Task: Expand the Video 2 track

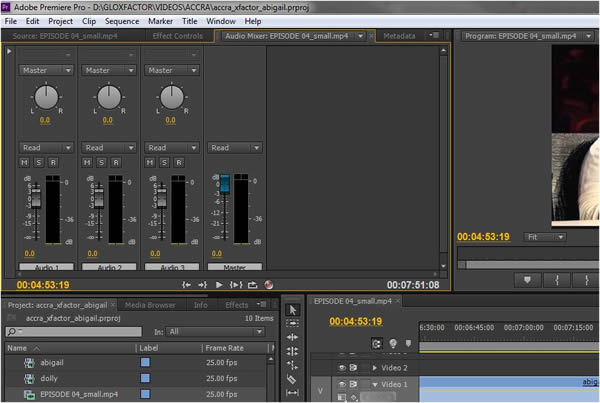Action: (x=375, y=368)
